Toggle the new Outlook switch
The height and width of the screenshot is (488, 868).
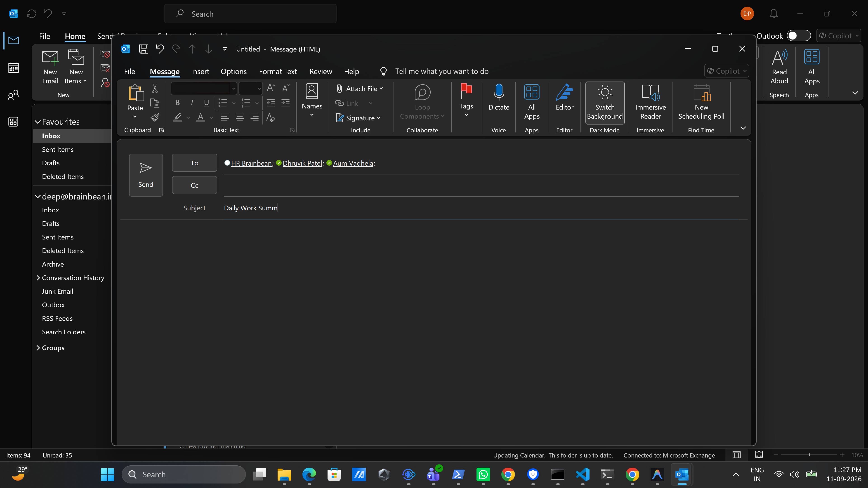tap(799, 36)
